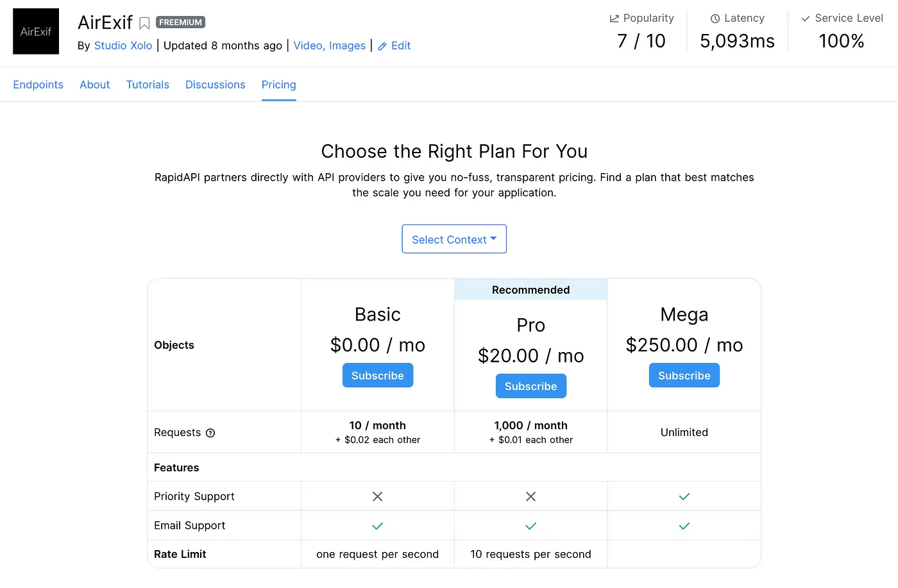The height and width of the screenshot is (588, 898).
Task: Click the Video, Images category link
Action: coord(330,46)
